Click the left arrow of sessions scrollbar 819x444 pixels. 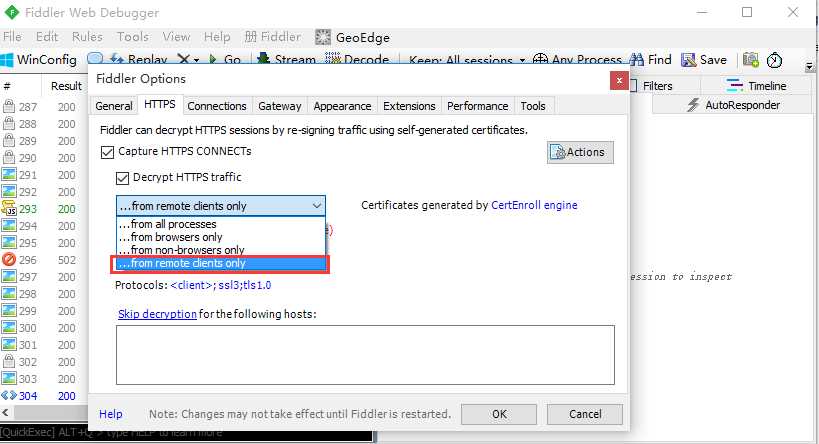pos(5,413)
